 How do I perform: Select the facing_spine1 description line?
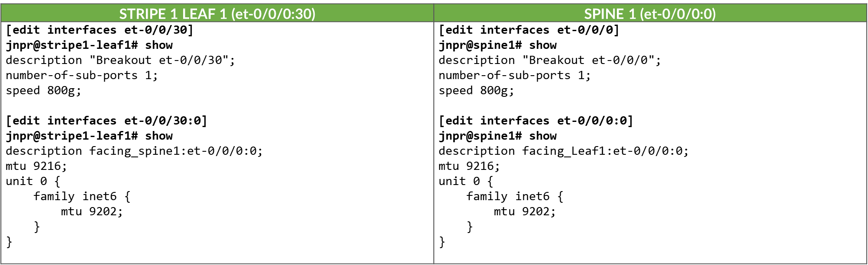pyautogui.click(x=134, y=151)
